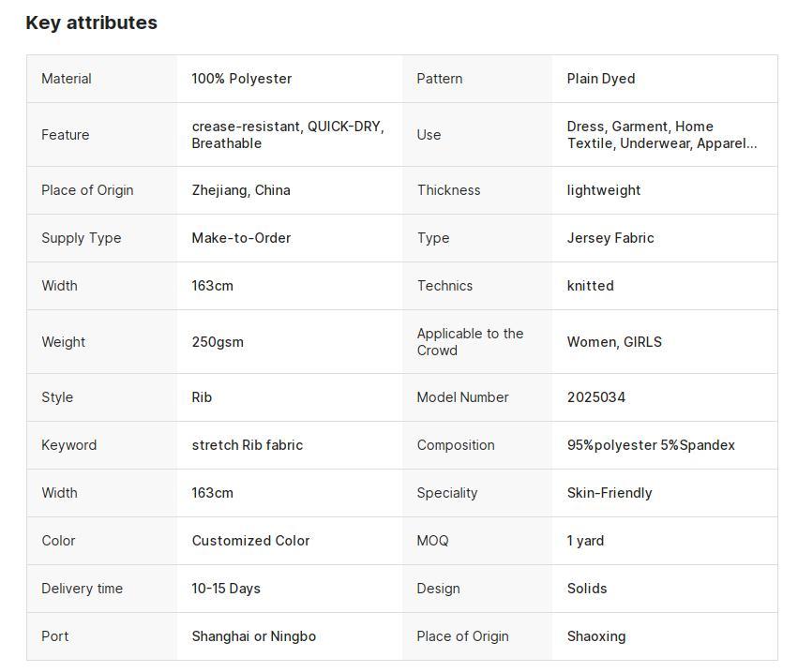This screenshot has width=798, height=672.
Task: Click the truncated Use value ending in Apparel...
Action: 662,135
